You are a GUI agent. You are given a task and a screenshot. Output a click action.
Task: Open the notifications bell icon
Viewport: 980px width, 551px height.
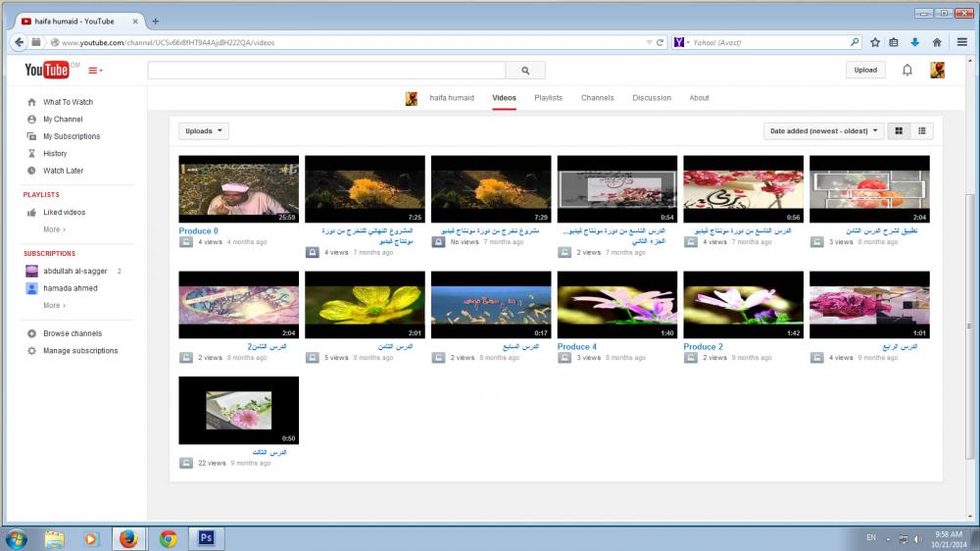pos(907,70)
